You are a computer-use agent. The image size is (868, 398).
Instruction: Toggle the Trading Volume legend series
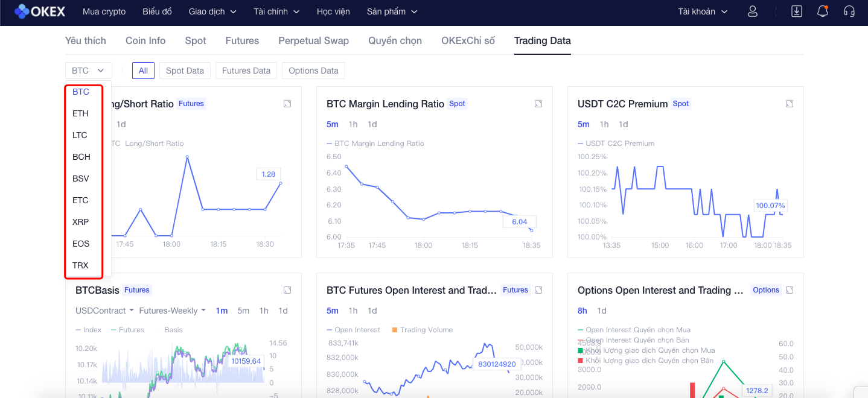[426, 330]
